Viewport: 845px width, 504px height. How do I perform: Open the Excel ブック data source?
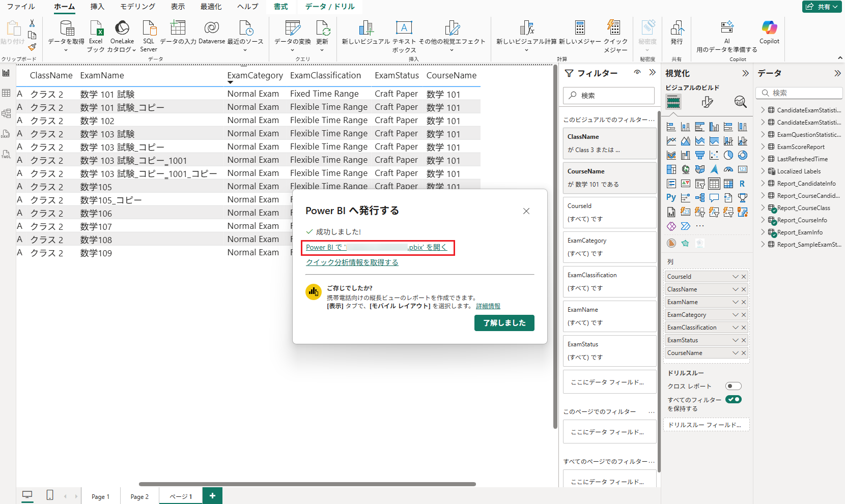(96, 28)
